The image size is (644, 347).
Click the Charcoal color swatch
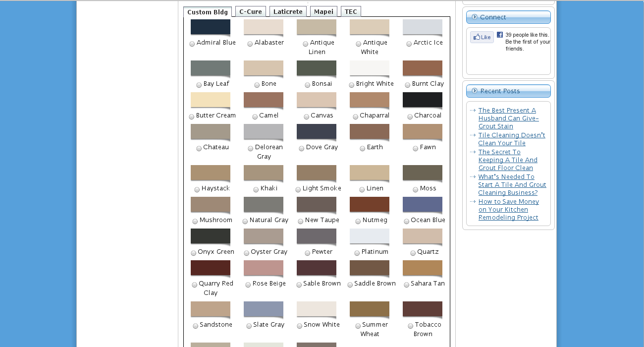pyautogui.click(x=422, y=100)
